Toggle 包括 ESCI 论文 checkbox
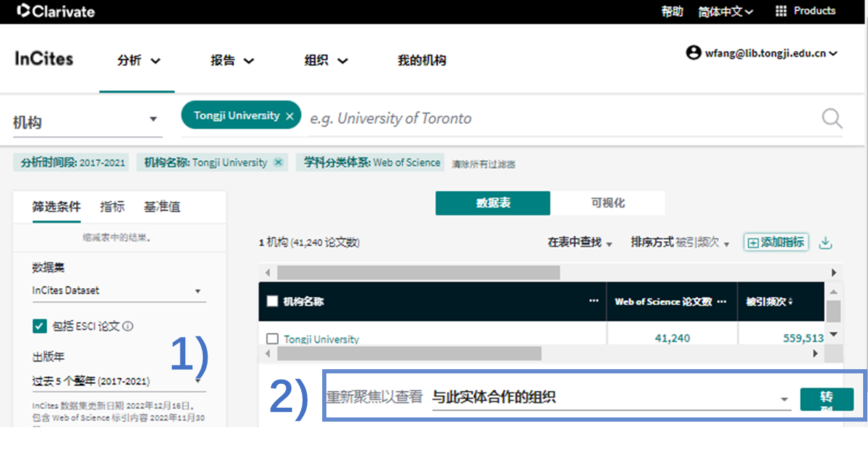This screenshot has height=451, width=868. (x=39, y=326)
